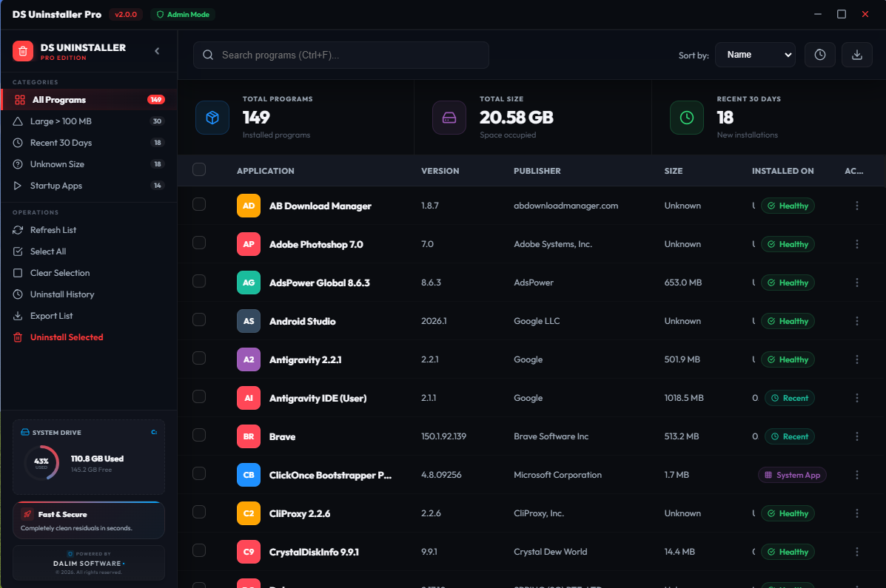Click the v2.0.0 version badge
Screen dimensions: 886x588
(125, 14)
